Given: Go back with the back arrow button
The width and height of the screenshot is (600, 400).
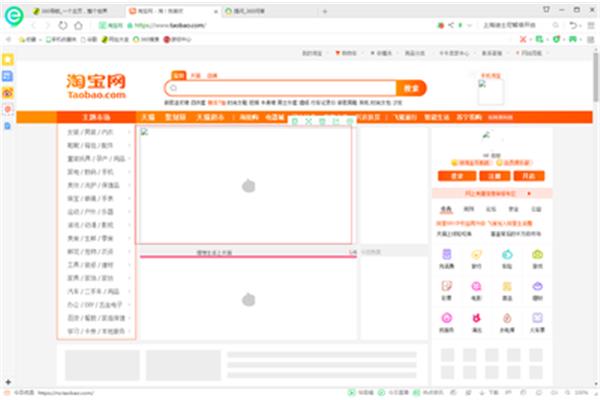Looking at the screenshot, I should pyautogui.click(x=34, y=26).
